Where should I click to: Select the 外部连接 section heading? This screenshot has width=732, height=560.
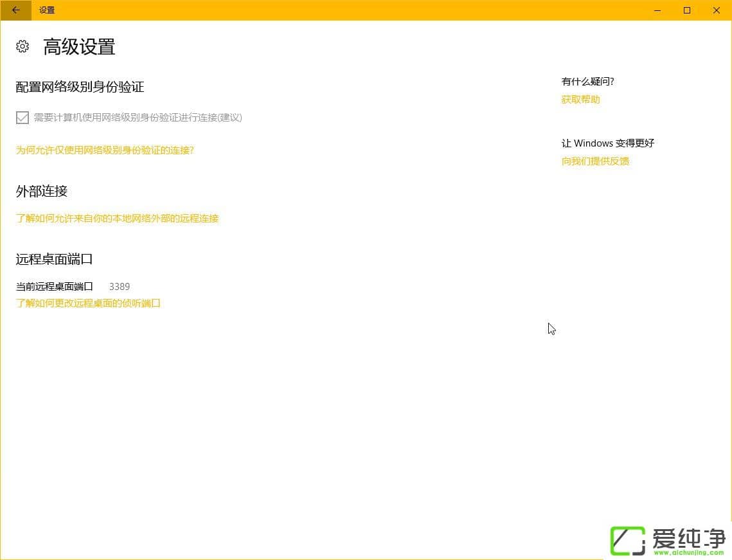click(x=41, y=191)
